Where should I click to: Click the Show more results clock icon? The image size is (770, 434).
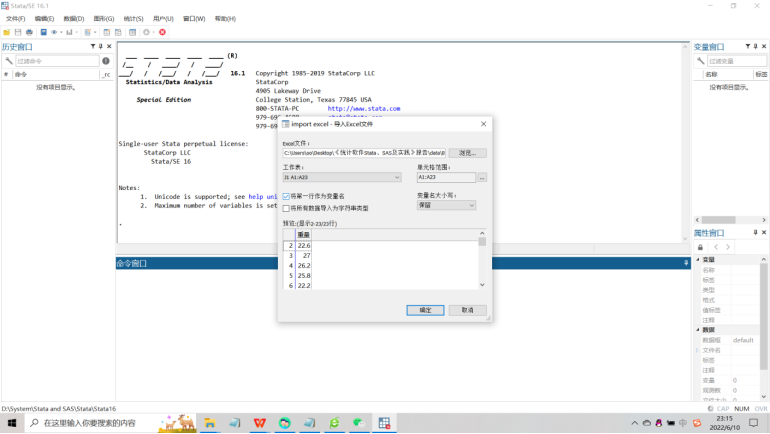(x=146, y=32)
